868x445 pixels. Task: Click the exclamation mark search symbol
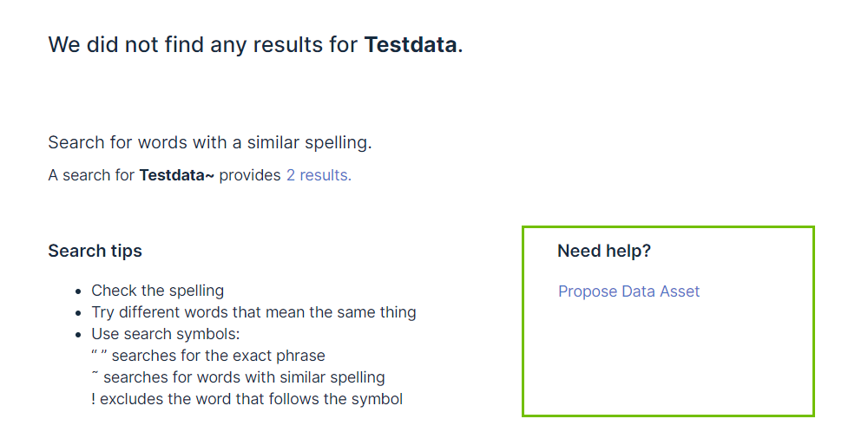pos(93,399)
